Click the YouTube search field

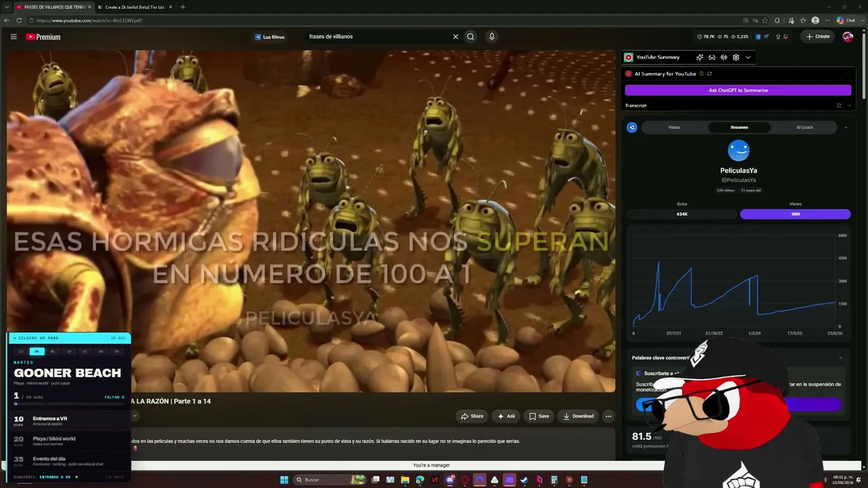(378, 37)
